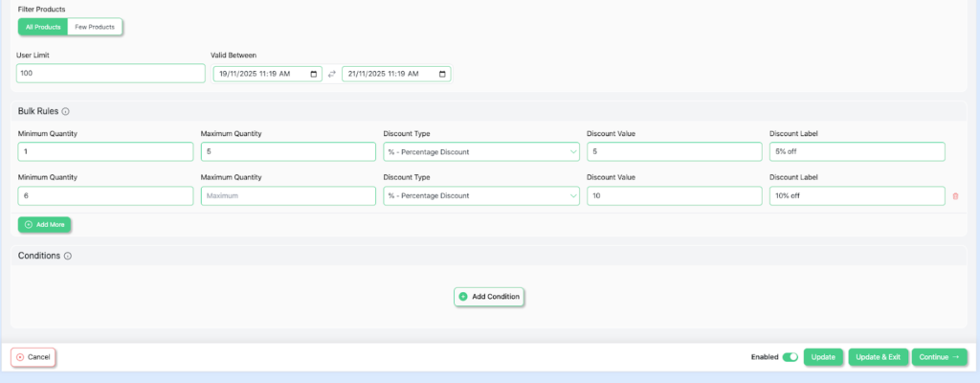
Task: Focus the empty Maximum Quantity field
Action: [x=288, y=196]
